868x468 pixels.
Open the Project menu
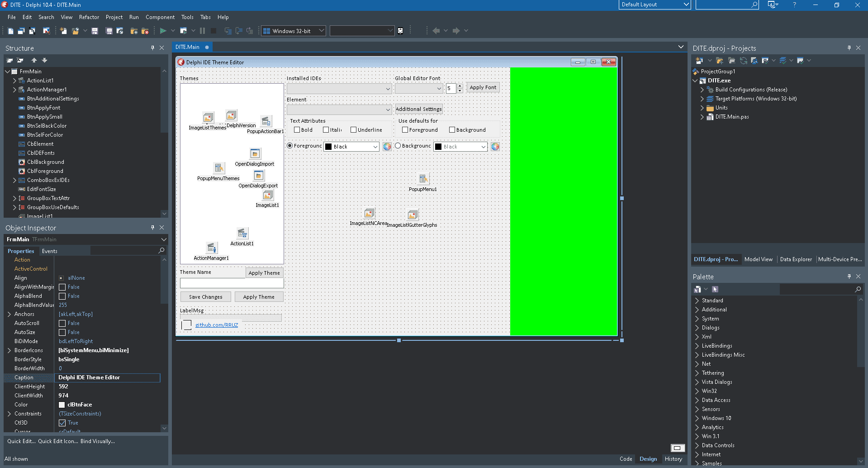(x=114, y=17)
